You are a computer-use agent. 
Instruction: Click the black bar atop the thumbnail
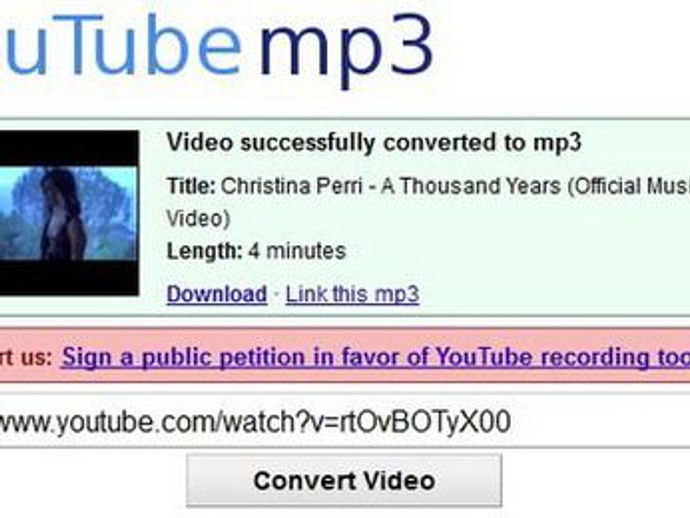pyautogui.click(x=69, y=148)
